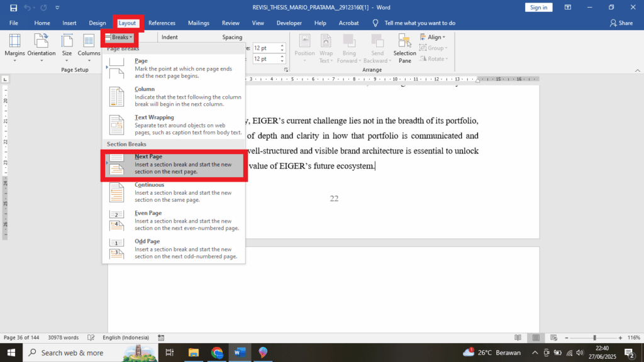Switch to the Developer tab
Viewport: 644px width, 362px height.
coord(289,23)
